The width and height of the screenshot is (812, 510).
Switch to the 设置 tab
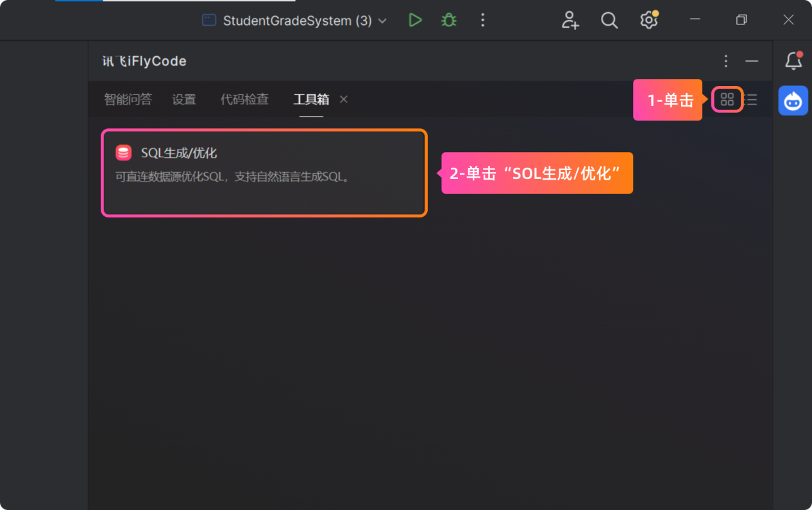[184, 99]
